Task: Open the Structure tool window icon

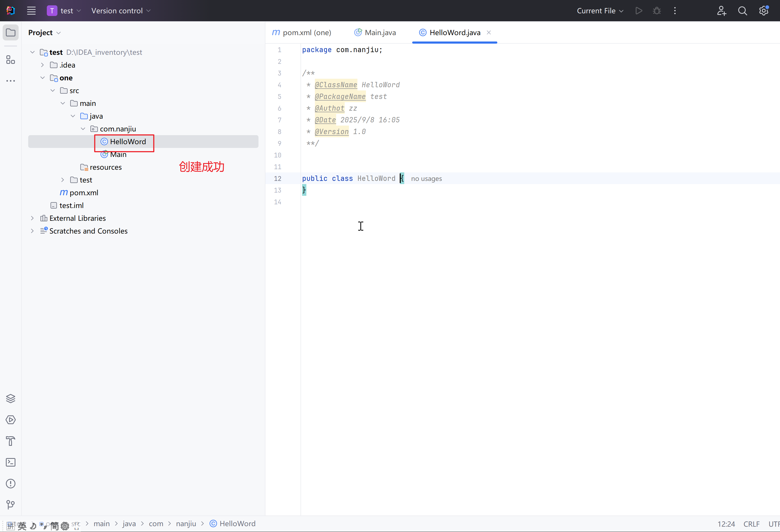Action: point(11,60)
